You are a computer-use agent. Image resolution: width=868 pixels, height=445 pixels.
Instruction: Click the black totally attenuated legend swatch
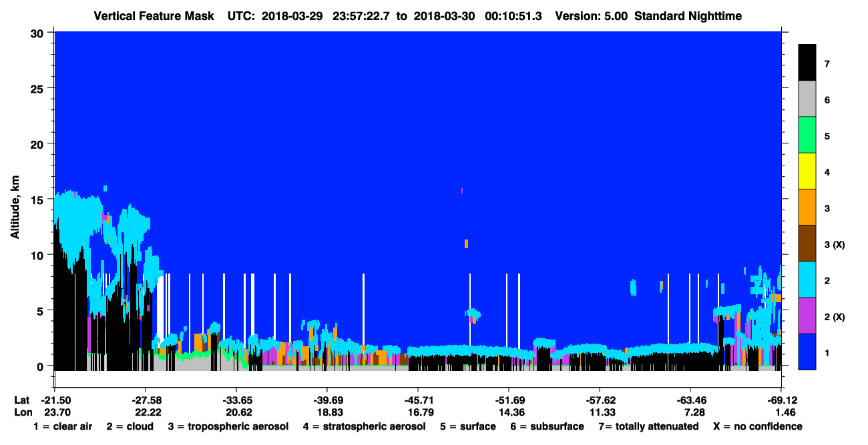point(807,63)
